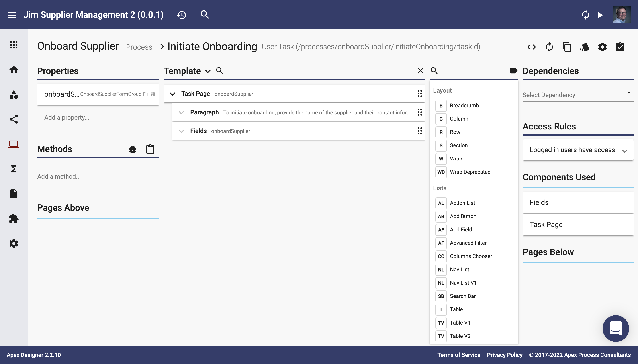Click the duplicate/copy page icon

click(x=567, y=47)
